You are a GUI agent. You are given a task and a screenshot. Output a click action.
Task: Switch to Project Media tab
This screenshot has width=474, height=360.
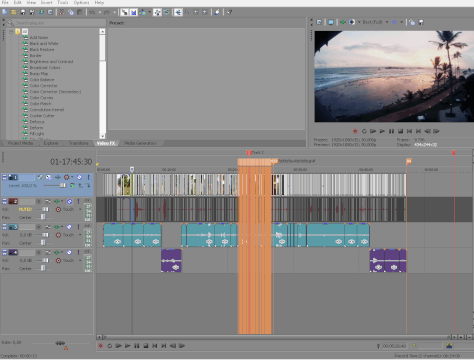[20, 143]
